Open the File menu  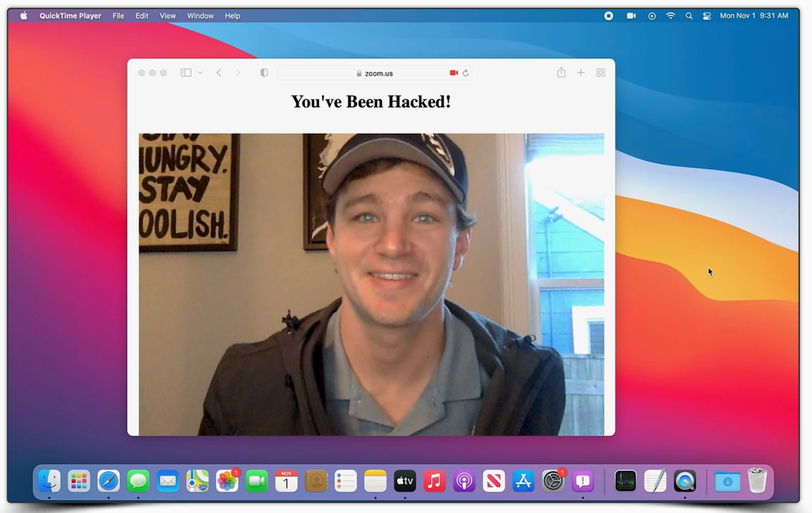pos(118,16)
